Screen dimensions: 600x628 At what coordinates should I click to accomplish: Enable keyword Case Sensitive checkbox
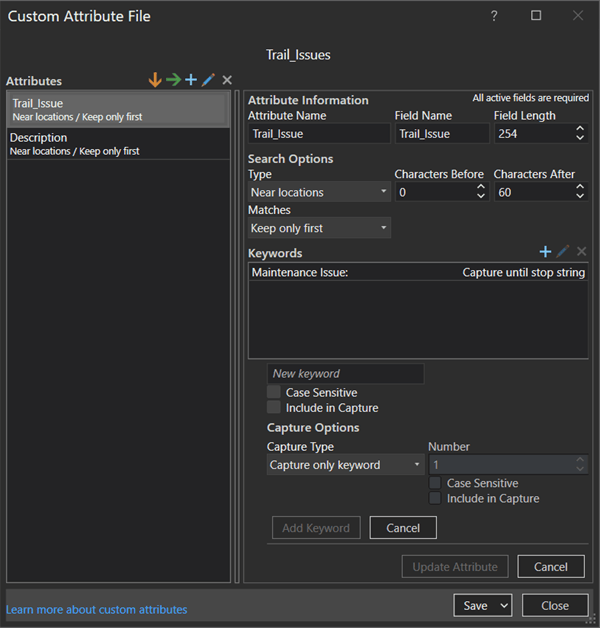[274, 392]
